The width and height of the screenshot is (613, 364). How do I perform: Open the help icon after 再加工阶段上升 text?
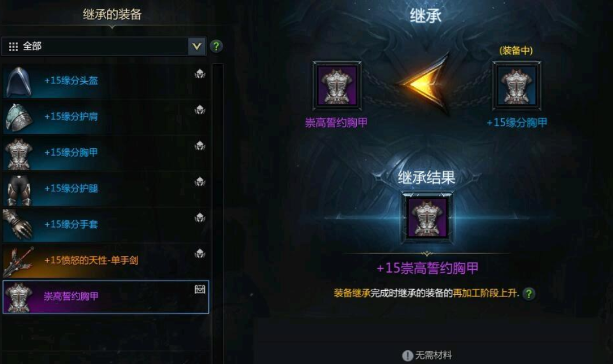pyautogui.click(x=528, y=294)
